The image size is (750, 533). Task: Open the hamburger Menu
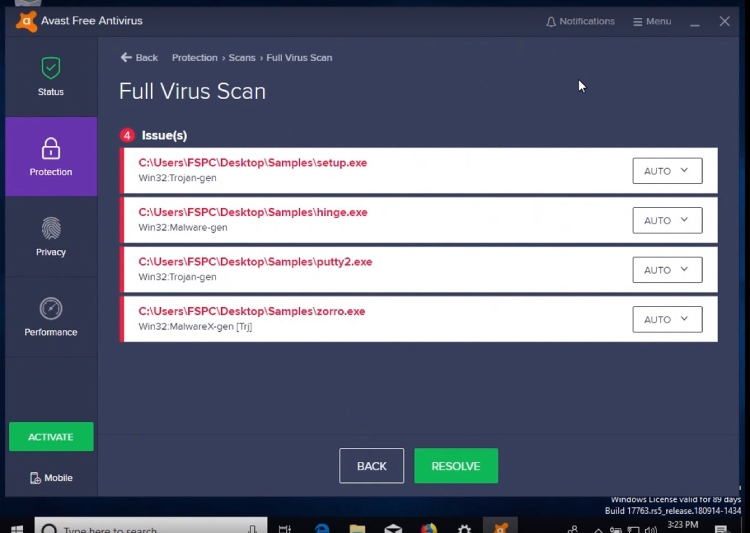click(x=652, y=22)
